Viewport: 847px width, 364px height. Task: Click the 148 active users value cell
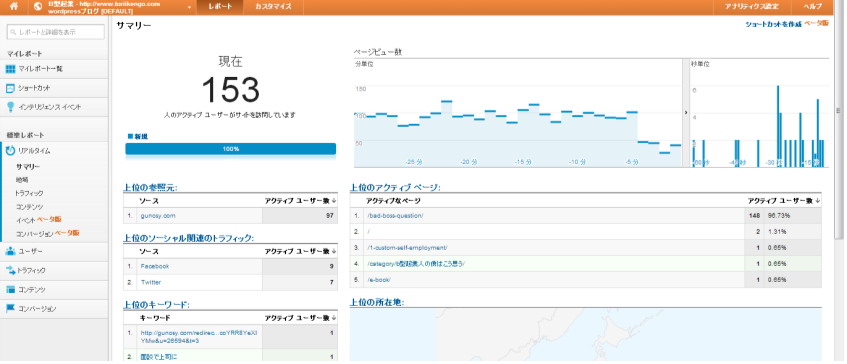click(x=754, y=216)
